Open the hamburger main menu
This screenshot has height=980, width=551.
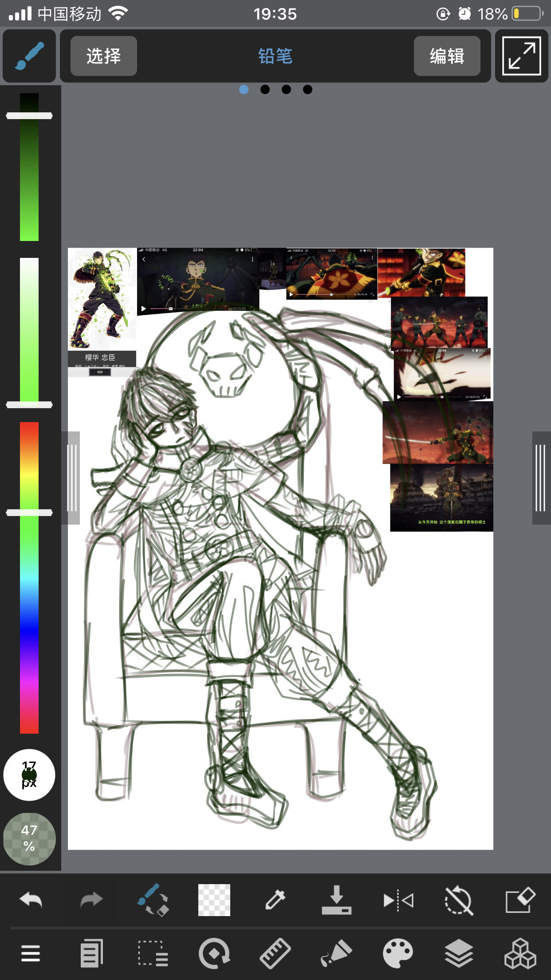pyautogui.click(x=31, y=953)
